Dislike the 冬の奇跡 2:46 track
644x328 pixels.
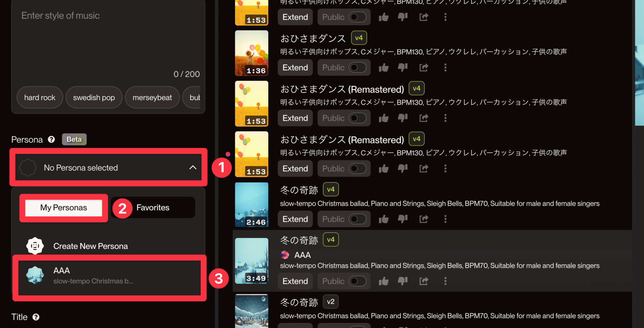tap(402, 219)
